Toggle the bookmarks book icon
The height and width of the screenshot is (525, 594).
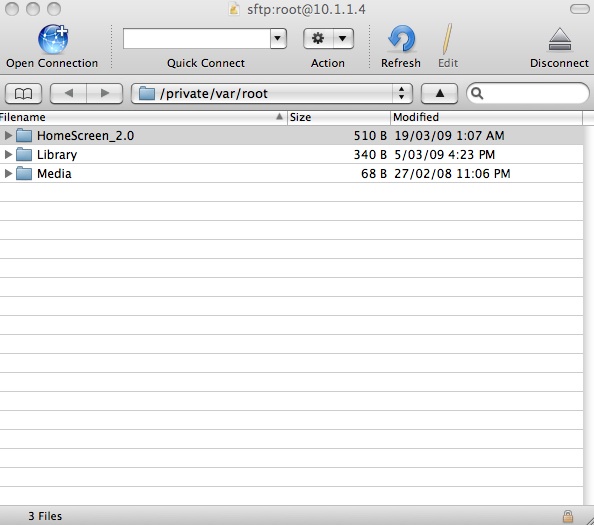tap(23, 93)
